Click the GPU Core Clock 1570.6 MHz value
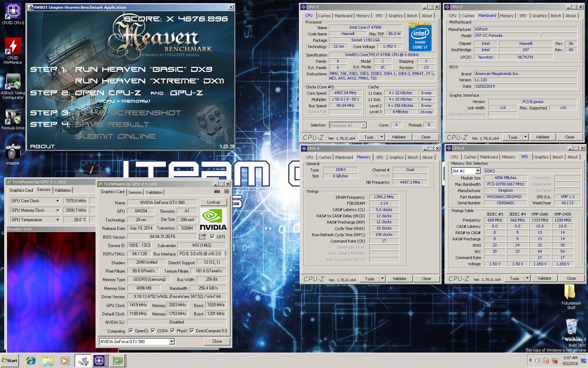The width and height of the screenshot is (588, 368). pyautogui.click(x=76, y=201)
